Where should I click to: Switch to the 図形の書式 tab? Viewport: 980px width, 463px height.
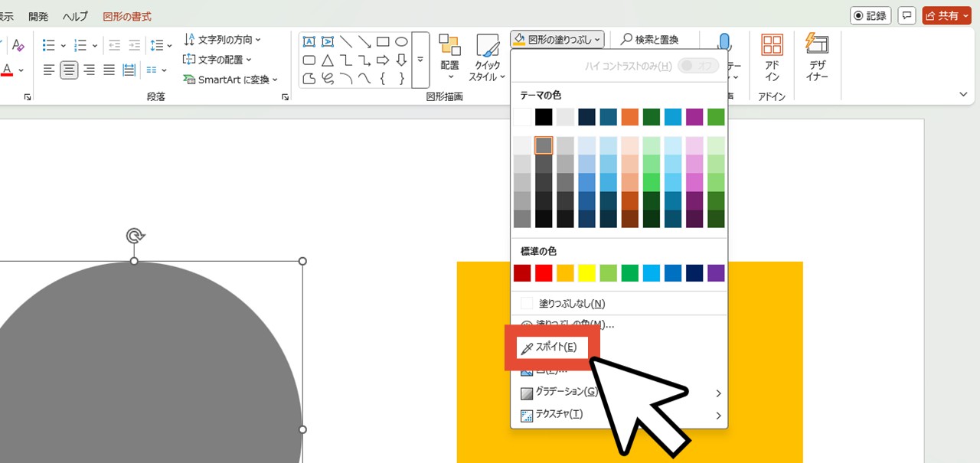pos(127,16)
